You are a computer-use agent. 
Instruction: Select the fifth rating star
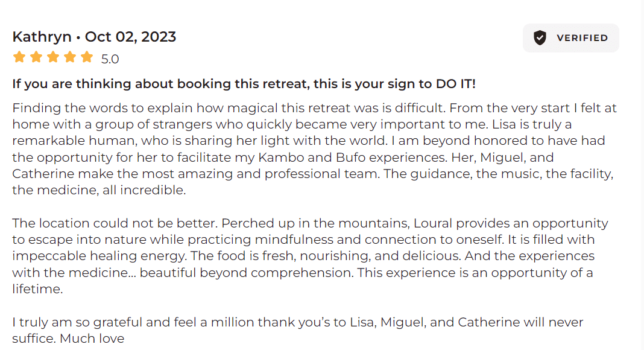point(87,58)
